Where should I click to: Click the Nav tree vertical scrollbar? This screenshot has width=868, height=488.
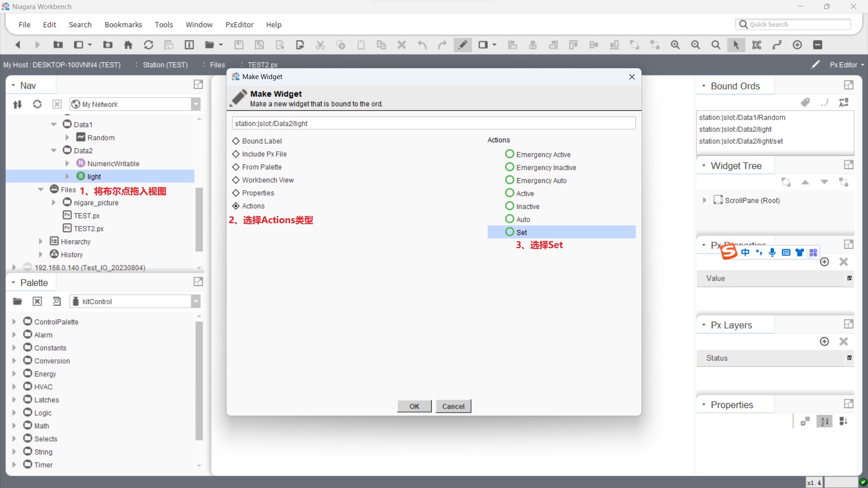199,219
